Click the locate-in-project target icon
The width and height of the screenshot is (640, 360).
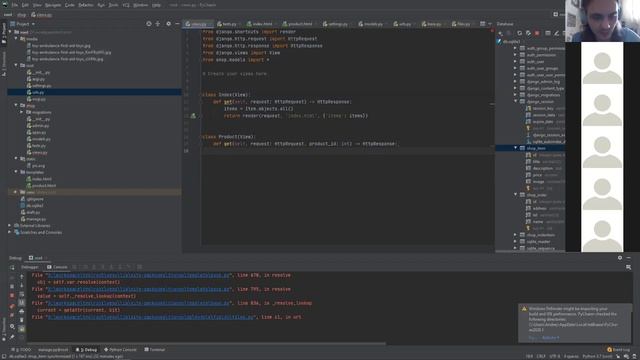click(x=149, y=24)
